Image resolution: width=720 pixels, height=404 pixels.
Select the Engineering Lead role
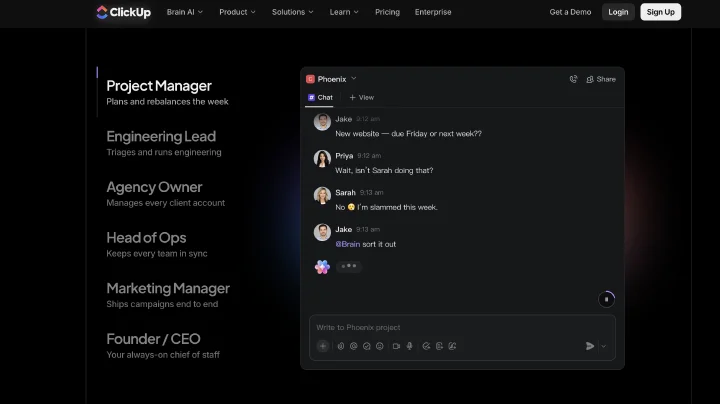tap(163, 143)
